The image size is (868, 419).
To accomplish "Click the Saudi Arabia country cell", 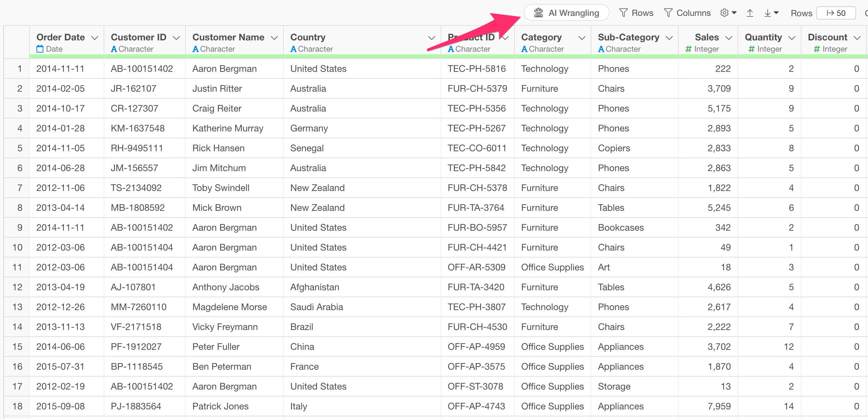I will (x=316, y=307).
